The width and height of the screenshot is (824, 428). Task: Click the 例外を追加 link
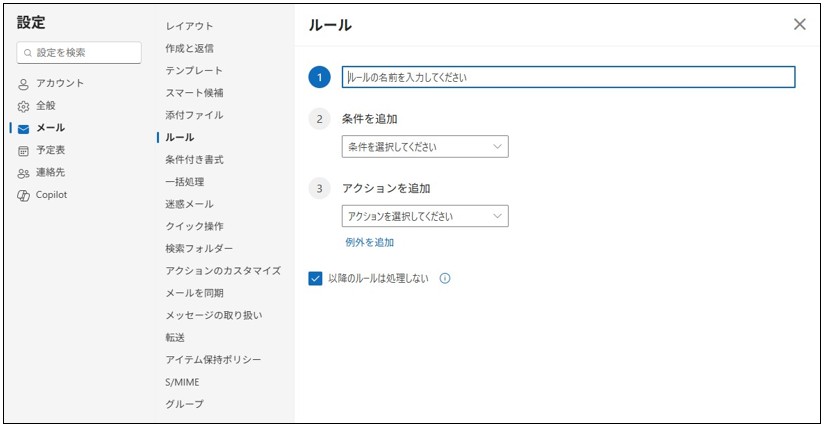pos(369,242)
